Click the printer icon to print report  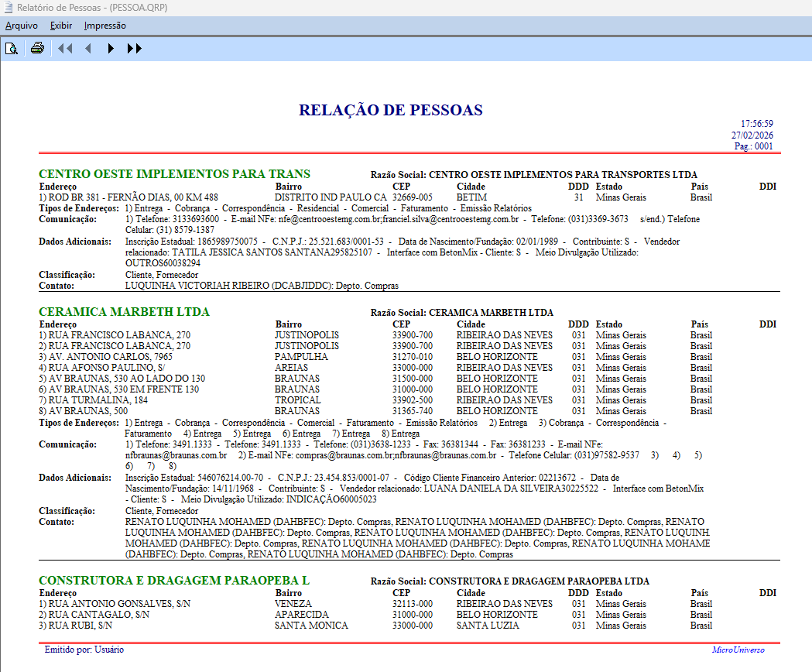[37, 49]
